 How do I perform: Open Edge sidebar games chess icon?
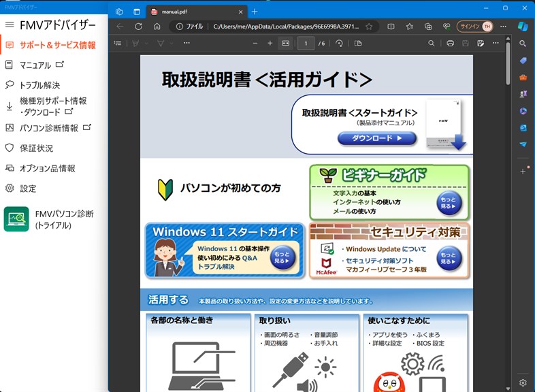pyautogui.click(x=523, y=94)
